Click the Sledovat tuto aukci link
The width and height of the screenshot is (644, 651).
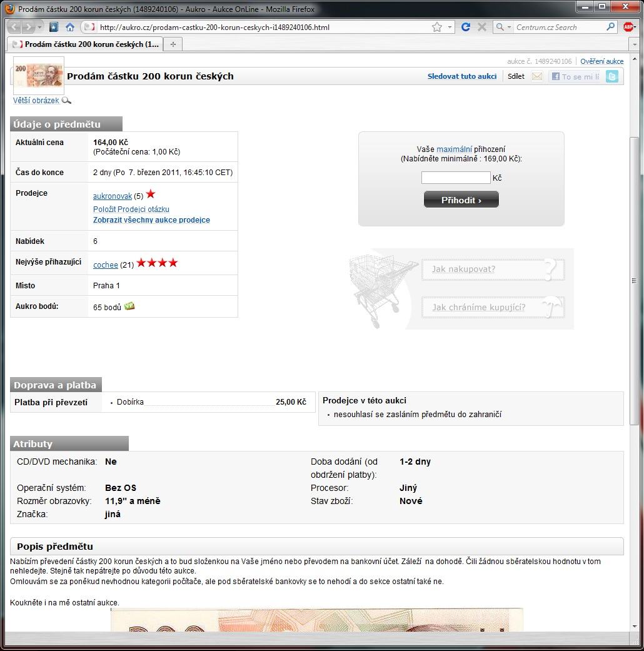tap(461, 76)
